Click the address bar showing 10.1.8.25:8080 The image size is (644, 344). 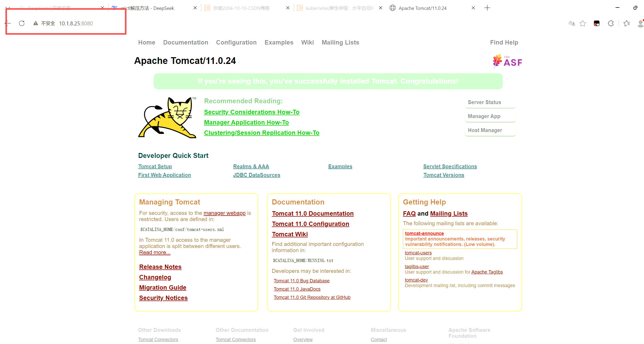(x=76, y=23)
